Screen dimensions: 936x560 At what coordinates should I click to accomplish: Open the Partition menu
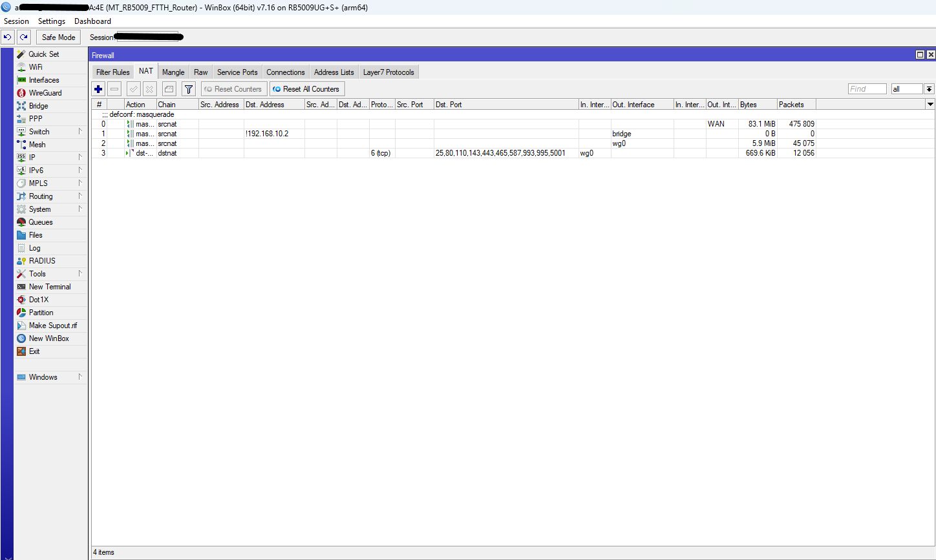(x=41, y=313)
